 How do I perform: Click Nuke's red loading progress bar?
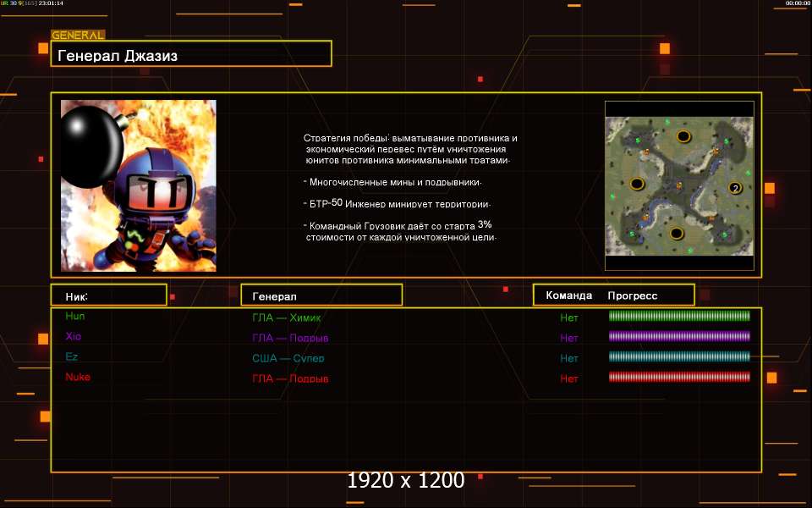click(x=679, y=376)
